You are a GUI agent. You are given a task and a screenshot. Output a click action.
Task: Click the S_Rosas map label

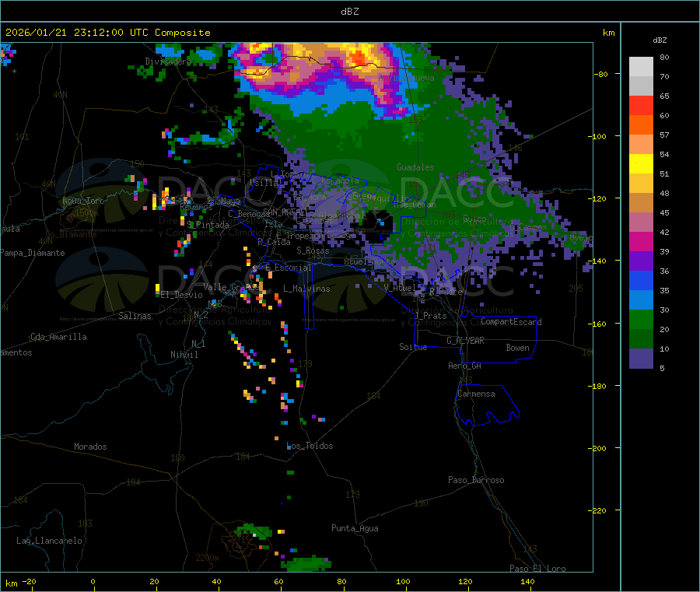click(x=313, y=250)
